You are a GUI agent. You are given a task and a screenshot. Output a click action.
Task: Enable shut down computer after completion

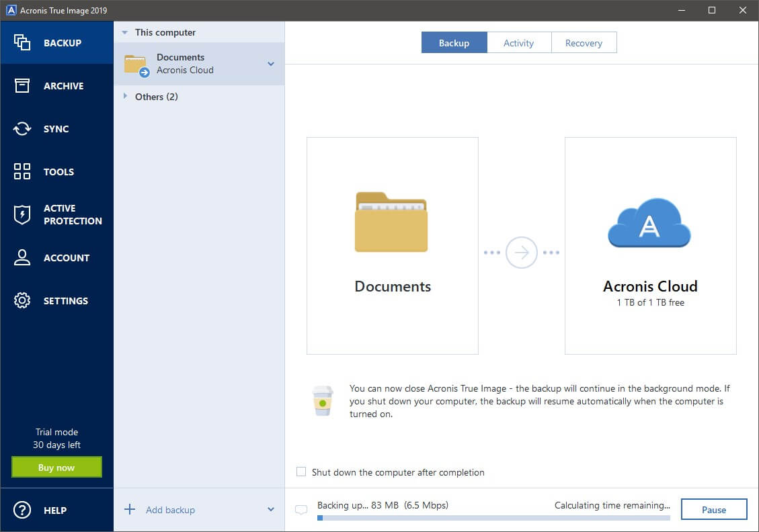301,472
